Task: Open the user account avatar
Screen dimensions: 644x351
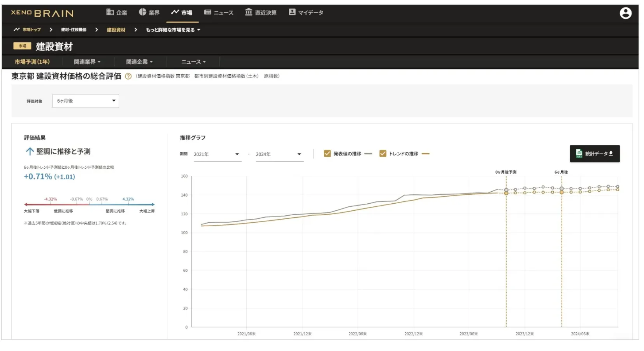Action: (x=625, y=13)
